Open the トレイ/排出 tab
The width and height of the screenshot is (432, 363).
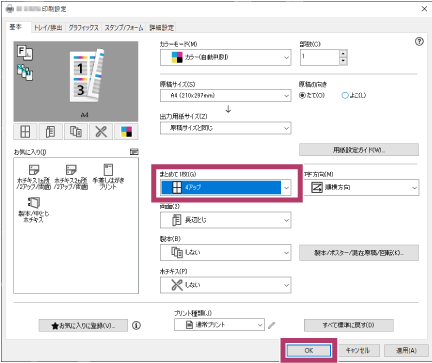pos(48,28)
